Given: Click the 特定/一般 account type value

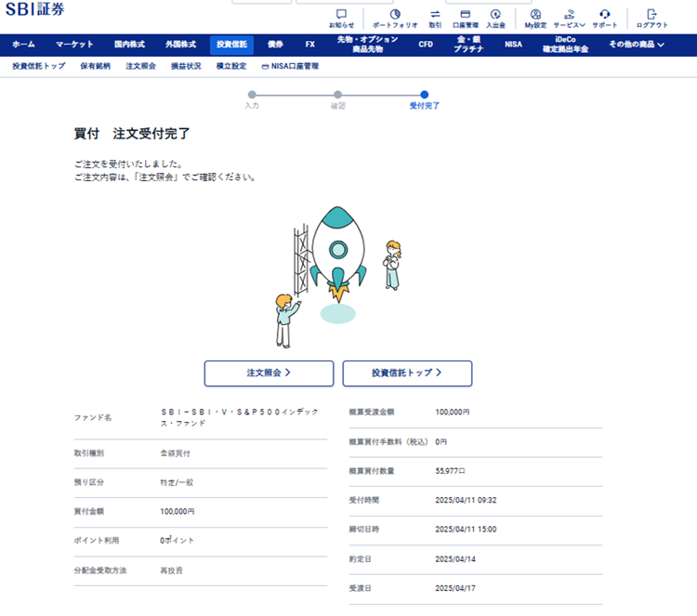Looking at the screenshot, I should (x=177, y=482).
